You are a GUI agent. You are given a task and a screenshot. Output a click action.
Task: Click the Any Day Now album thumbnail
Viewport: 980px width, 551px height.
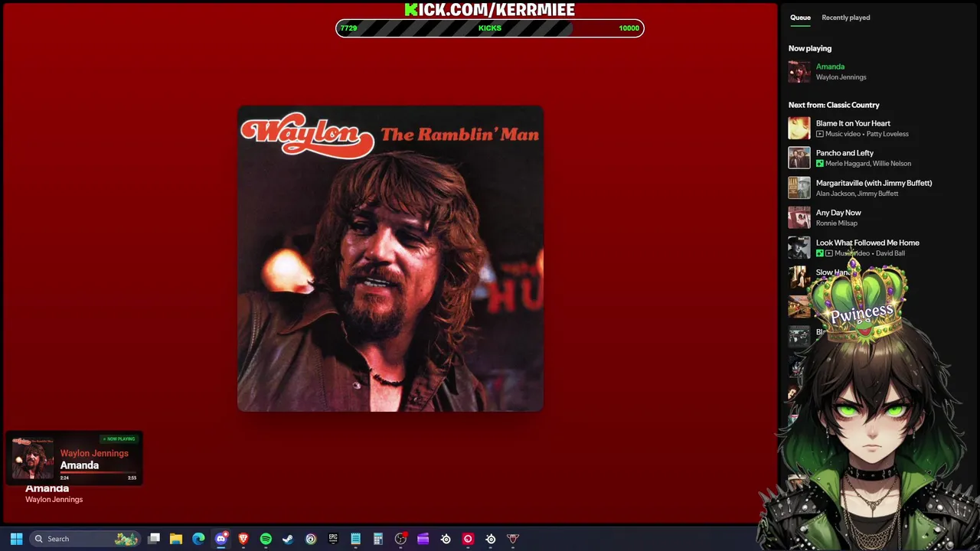click(x=799, y=218)
